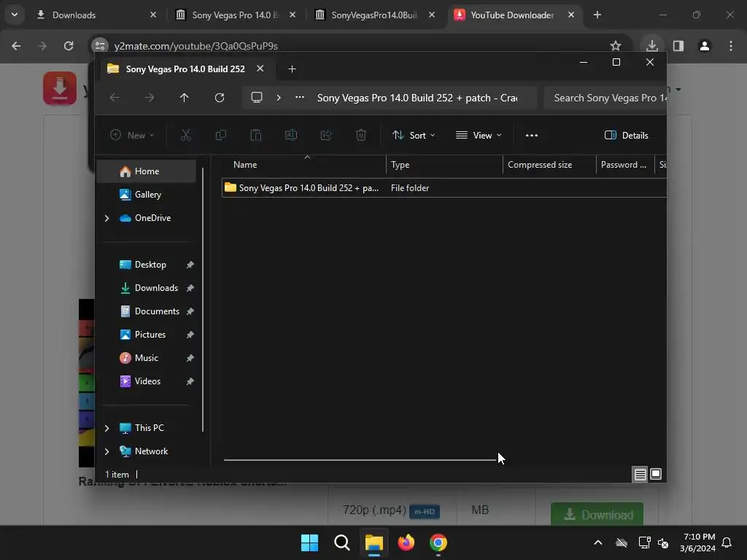View site information icon in Chrome address bar

[100, 46]
